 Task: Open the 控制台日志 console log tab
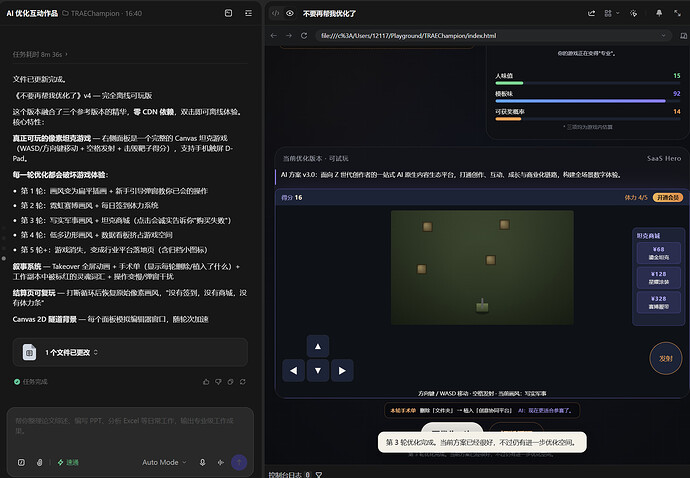click(x=285, y=474)
